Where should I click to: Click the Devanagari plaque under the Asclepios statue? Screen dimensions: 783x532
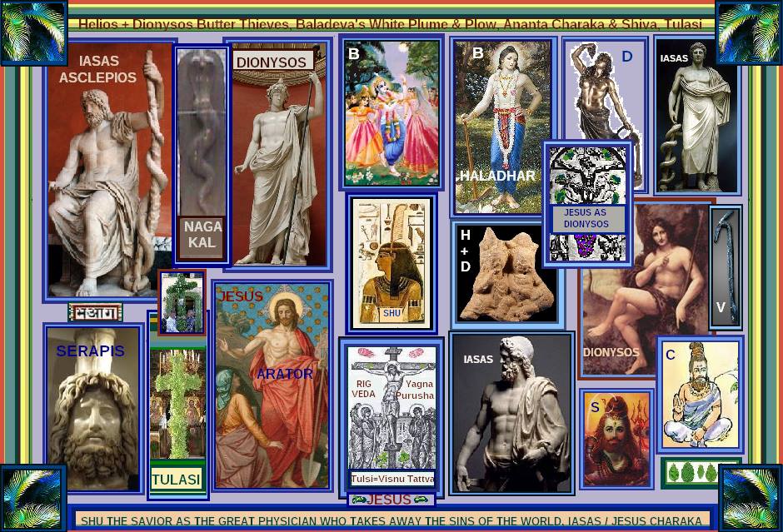pos(97,312)
